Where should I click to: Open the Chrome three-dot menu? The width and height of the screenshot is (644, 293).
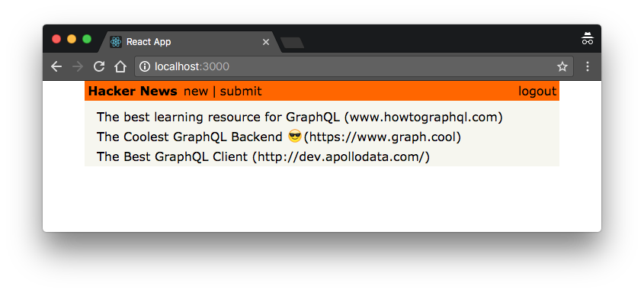point(588,66)
